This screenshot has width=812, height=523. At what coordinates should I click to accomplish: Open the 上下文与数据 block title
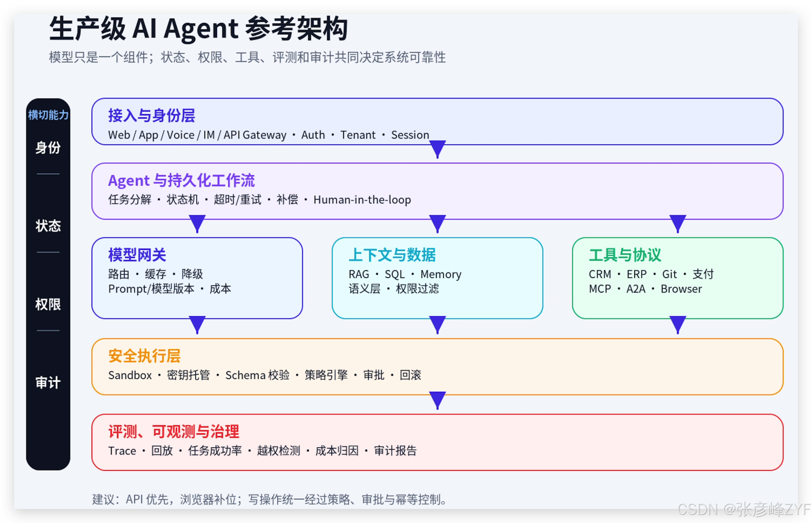tap(392, 255)
